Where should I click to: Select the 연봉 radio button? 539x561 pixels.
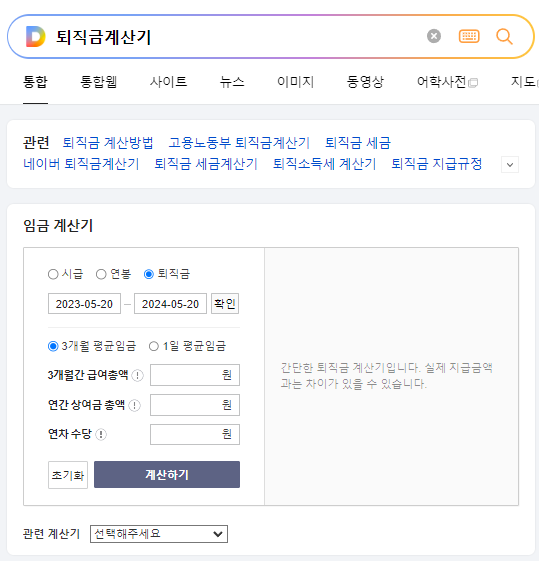(x=101, y=274)
